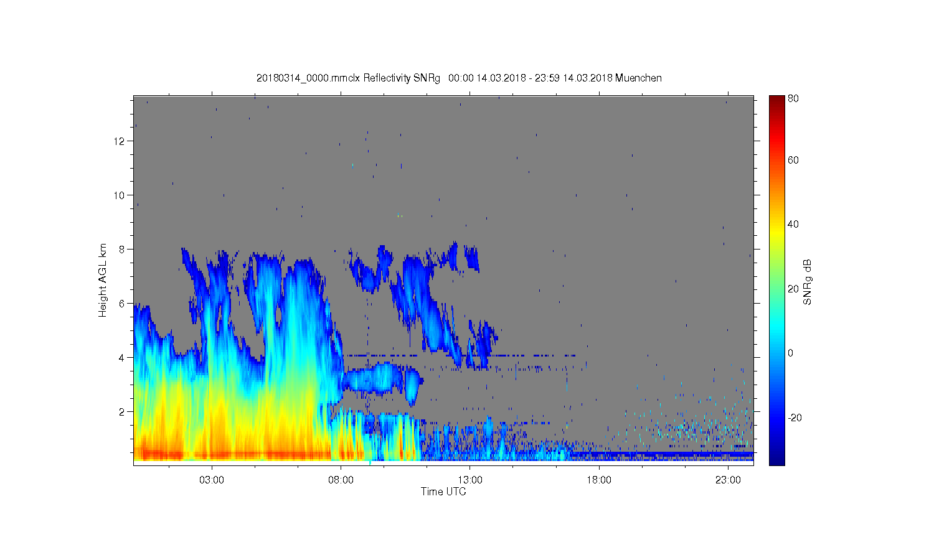Viewport: 934px width, 560px height.
Task: Click the dark red top of colorbar
Action: click(776, 101)
